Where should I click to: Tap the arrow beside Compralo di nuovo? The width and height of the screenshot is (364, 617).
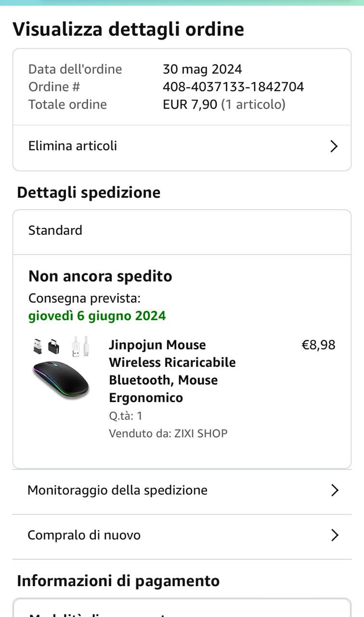pyautogui.click(x=335, y=536)
